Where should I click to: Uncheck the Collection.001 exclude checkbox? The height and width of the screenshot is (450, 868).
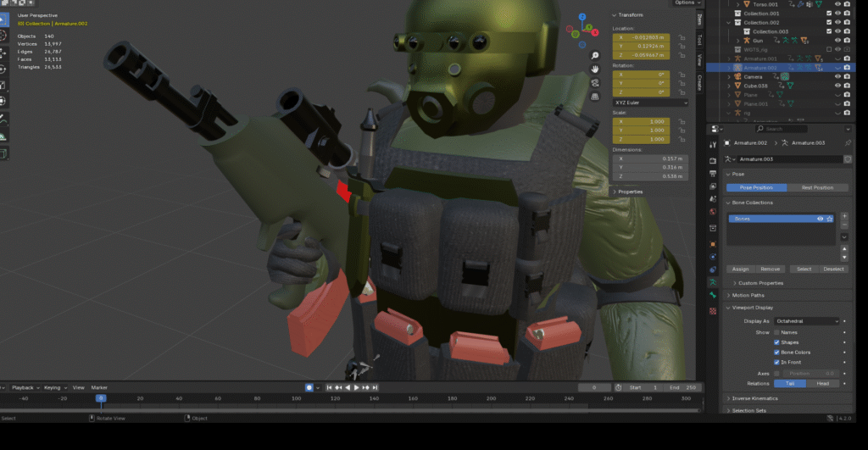(829, 14)
